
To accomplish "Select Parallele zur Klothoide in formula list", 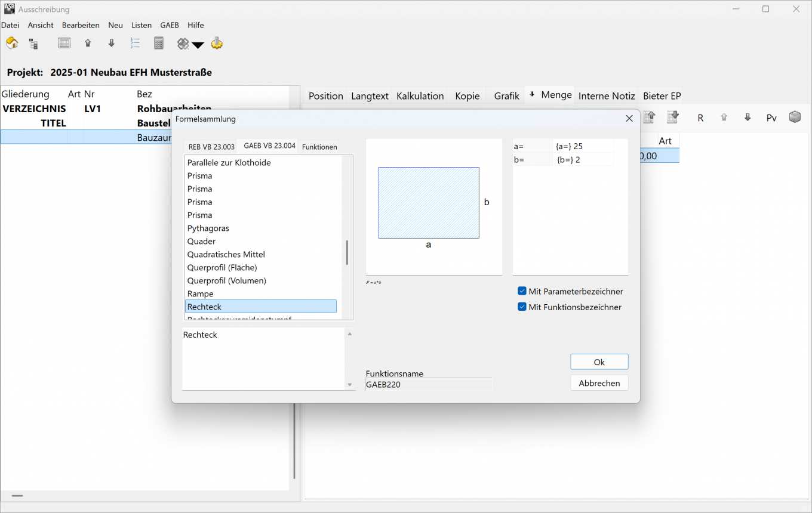I will point(261,163).
